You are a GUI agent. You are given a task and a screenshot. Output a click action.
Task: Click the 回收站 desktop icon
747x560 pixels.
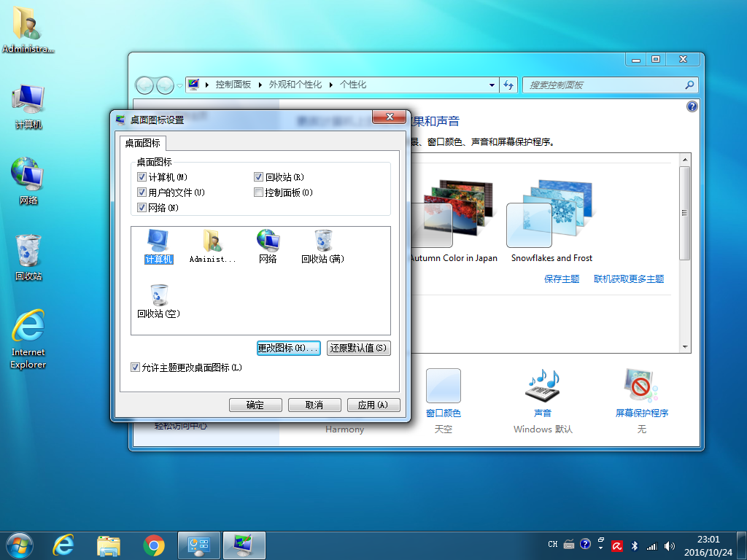[28, 257]
